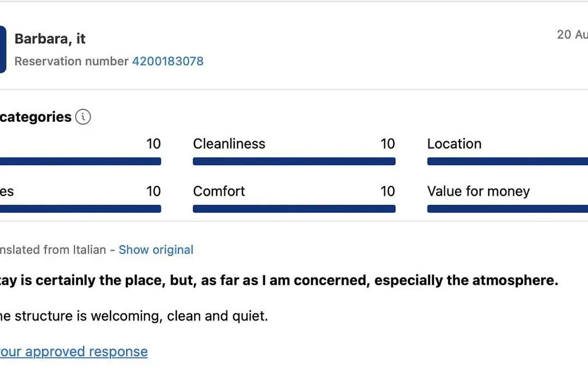Click the Value for money label
This screenshot has height=381, width=588.
479,191
